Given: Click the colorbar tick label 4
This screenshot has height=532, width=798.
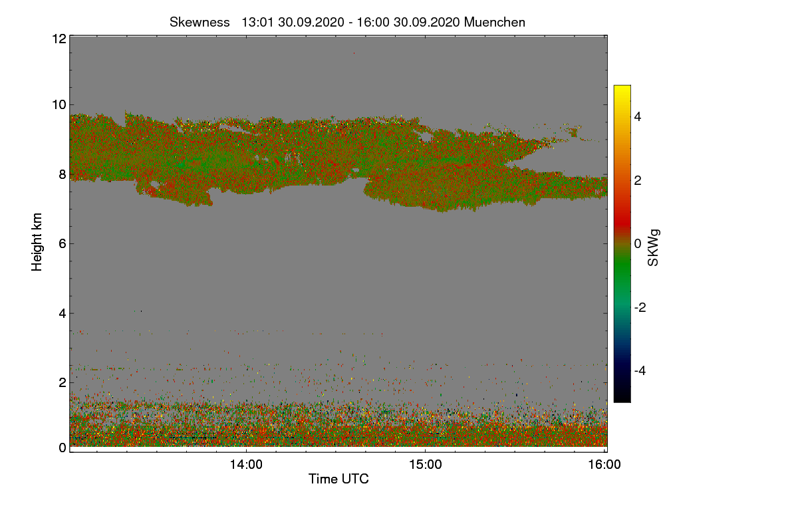Looking at the screenshot, I should [638, 116].
